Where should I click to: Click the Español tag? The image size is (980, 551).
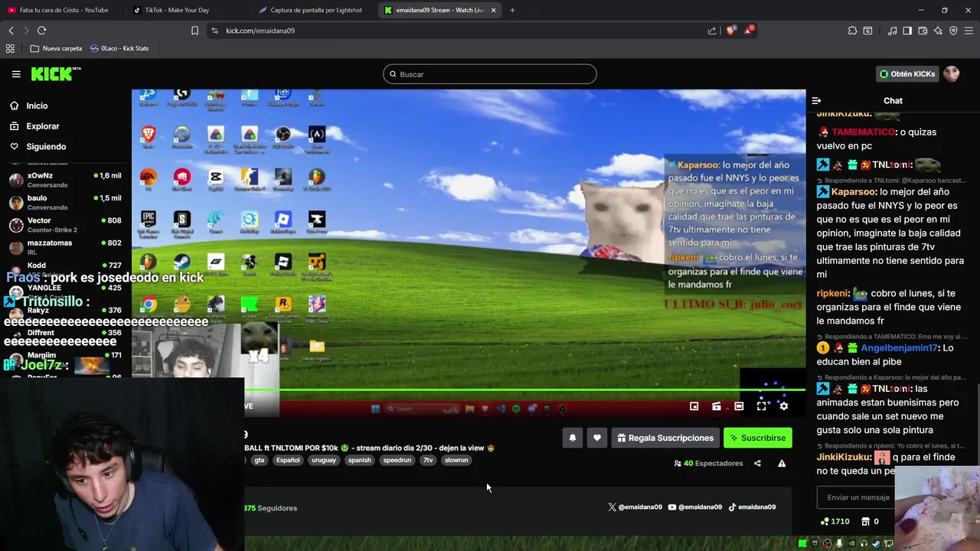click(x=288, y=460)
